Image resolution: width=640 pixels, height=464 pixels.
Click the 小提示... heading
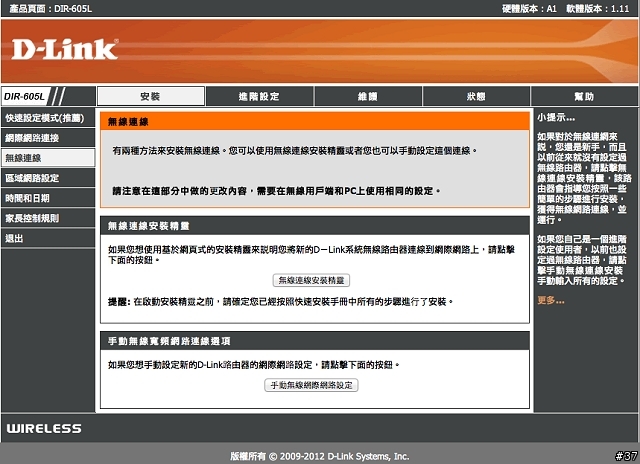pyautogui.click(x=556, y=118)
